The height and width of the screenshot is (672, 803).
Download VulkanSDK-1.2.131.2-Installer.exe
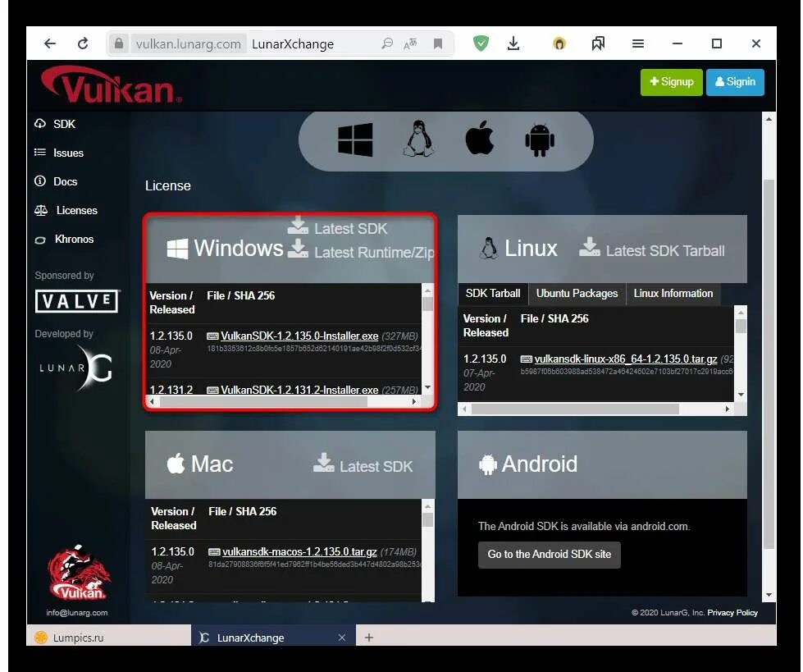pos(299,390)
